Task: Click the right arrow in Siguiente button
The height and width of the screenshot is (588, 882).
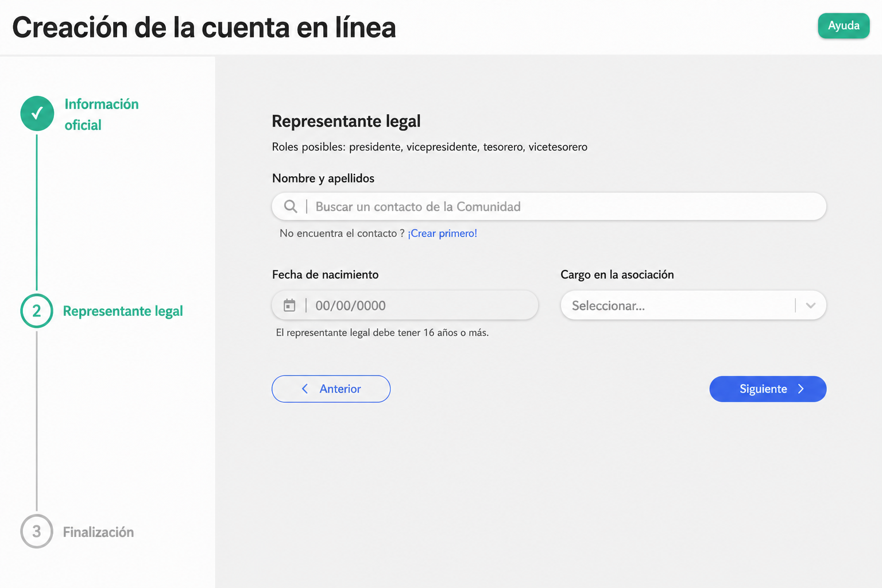Action: (x=801, y=389)
